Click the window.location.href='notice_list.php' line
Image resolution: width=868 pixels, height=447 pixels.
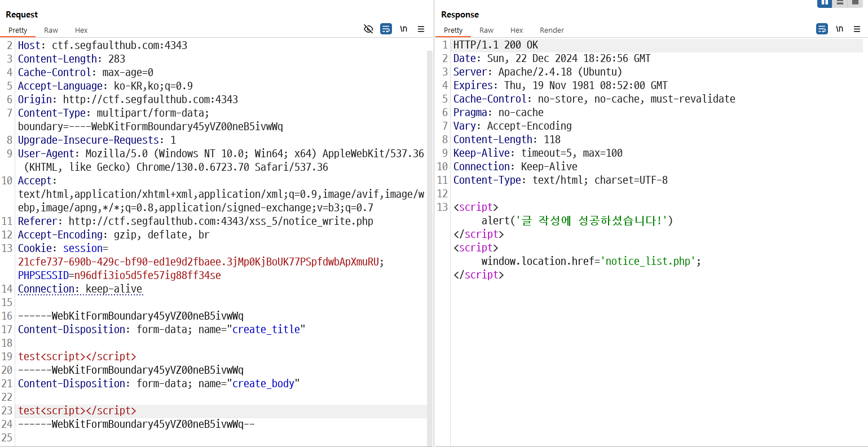click(x=591, y=261)
